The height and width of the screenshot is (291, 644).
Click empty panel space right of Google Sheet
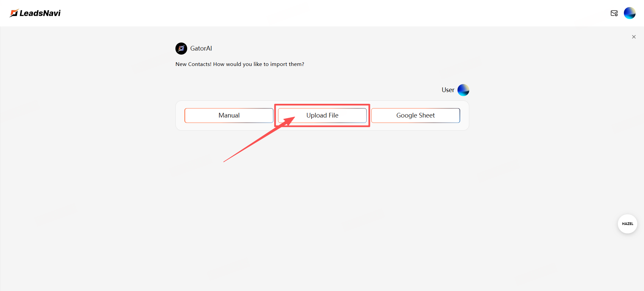click(464, 116)
